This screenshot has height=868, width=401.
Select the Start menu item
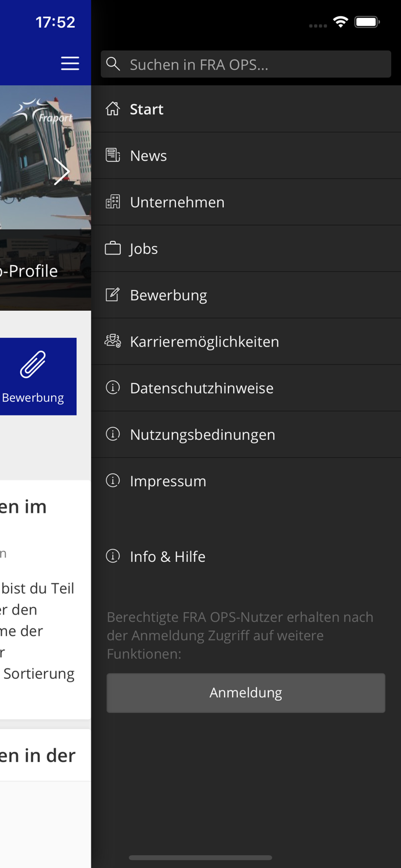[x=146, y=108]
